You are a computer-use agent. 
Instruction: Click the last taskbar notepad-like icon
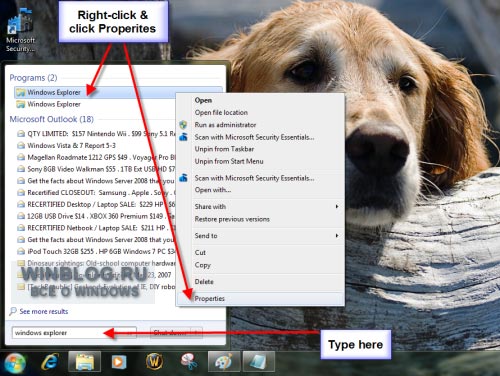tap(259, 362)
